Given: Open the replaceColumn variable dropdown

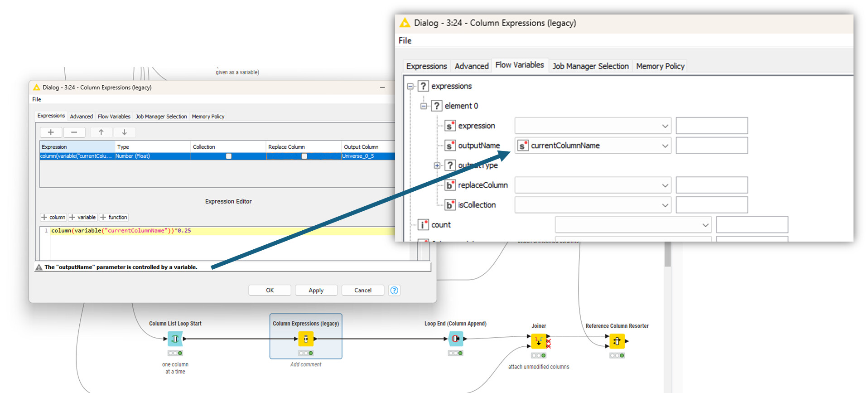Looking at the screenshot, I should (x=665, y=185).
